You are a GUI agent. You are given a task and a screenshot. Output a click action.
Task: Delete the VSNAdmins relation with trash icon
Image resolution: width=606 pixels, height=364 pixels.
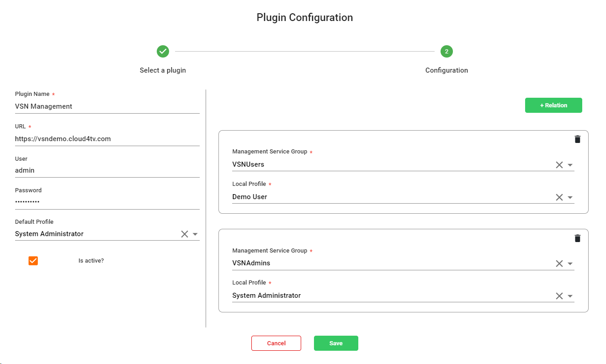[x=577, y=238]
